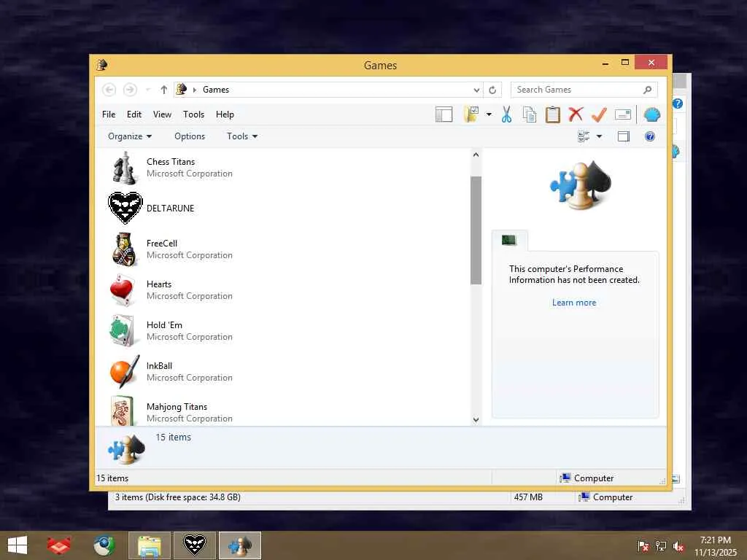The image size is (747, 560).
Task: Toggle the preview pane icon
Action: tap(623, 136)
